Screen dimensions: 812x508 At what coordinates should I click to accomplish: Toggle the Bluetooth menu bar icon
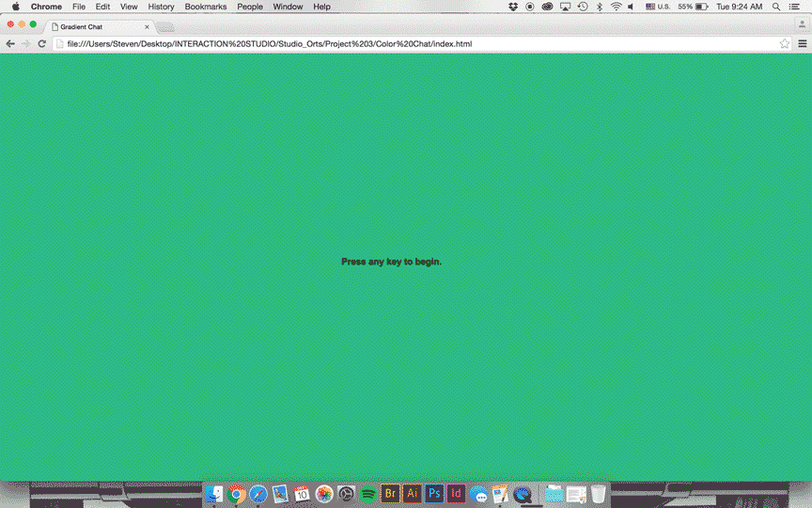point(600,7)
